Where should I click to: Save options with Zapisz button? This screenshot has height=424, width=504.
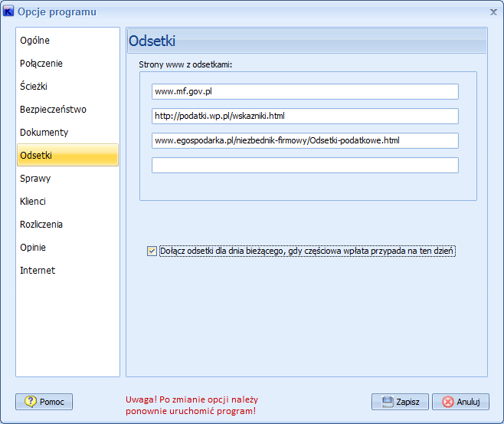click(x=400, y=402)
